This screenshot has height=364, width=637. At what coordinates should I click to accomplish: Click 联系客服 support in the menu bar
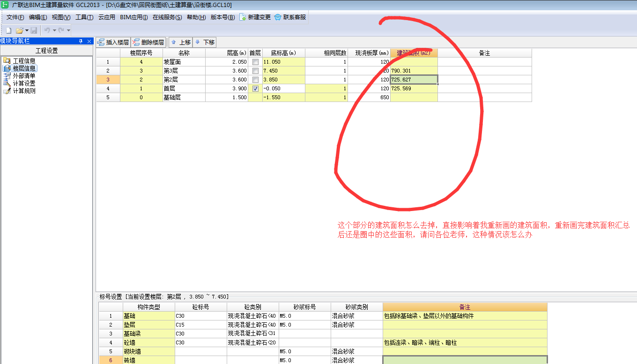(290, 17)
